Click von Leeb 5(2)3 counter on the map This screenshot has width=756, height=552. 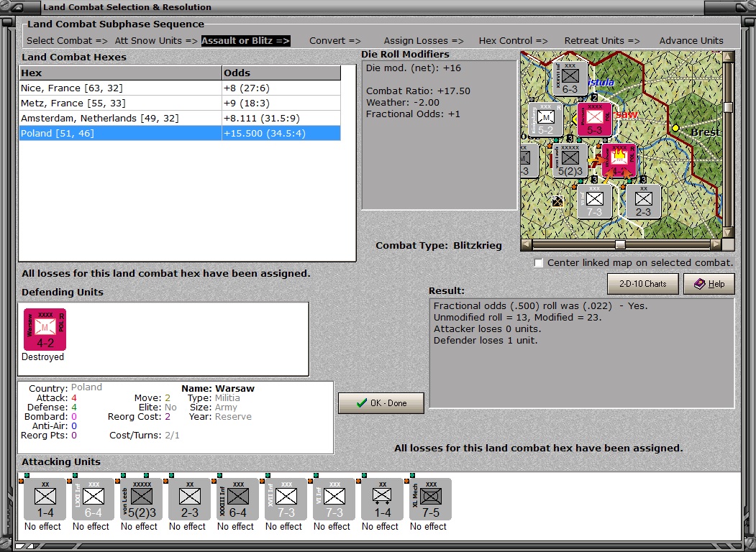tap(570, 160)
